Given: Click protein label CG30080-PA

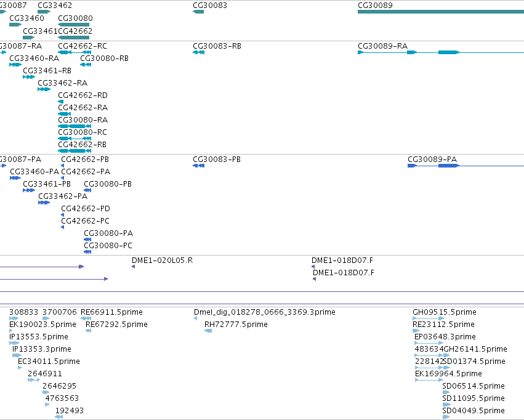Looking at the screenshot, I should (x=108, y=233).
